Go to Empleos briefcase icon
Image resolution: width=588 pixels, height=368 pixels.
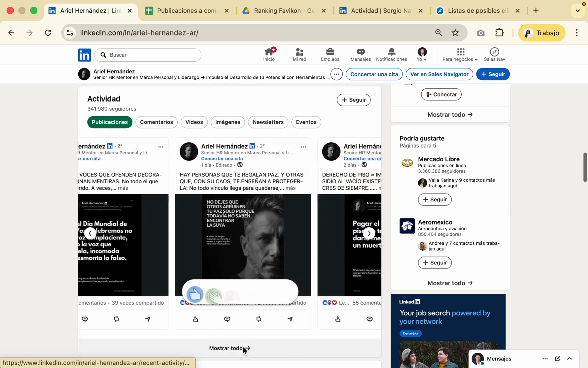(x=330, y=55)
